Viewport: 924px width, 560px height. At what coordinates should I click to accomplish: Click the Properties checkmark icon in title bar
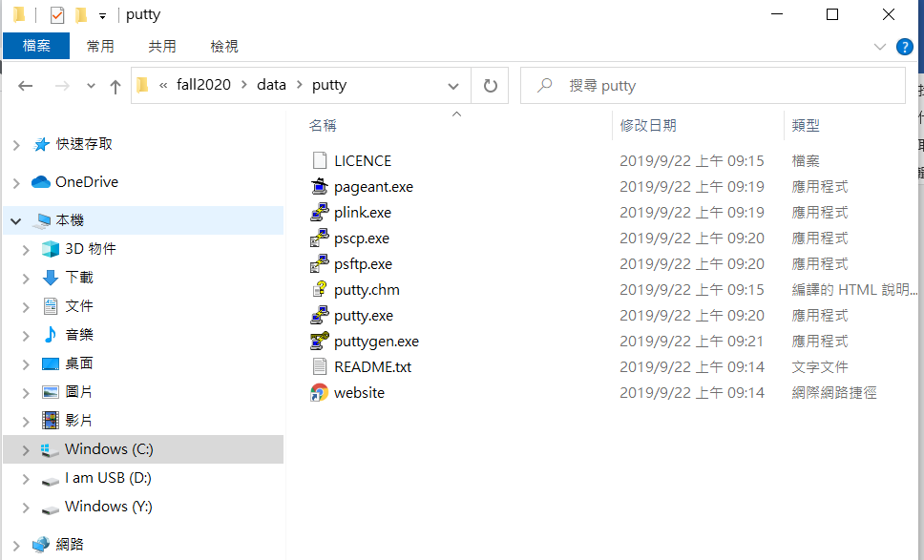[57, 14]
